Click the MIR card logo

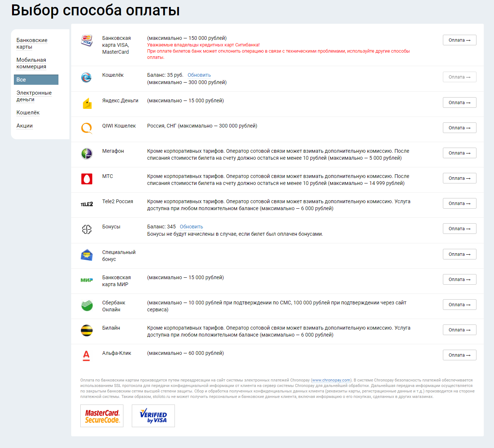pyautogui.click(x=87, y=280)
